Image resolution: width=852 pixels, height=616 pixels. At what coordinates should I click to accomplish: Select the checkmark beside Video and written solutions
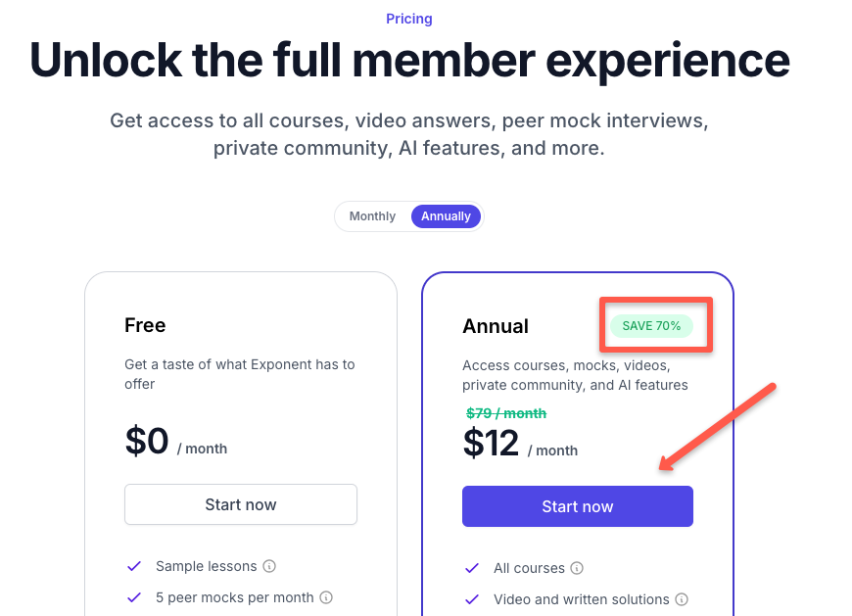coord(472,599)
